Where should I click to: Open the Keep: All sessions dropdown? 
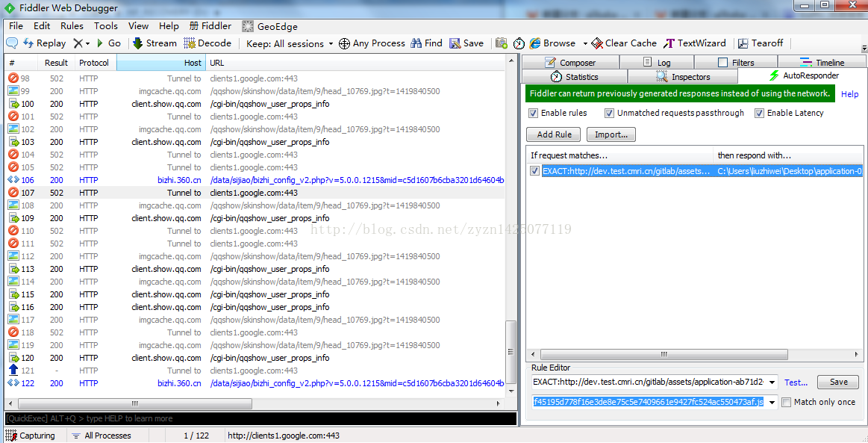[x=290, y=43]
